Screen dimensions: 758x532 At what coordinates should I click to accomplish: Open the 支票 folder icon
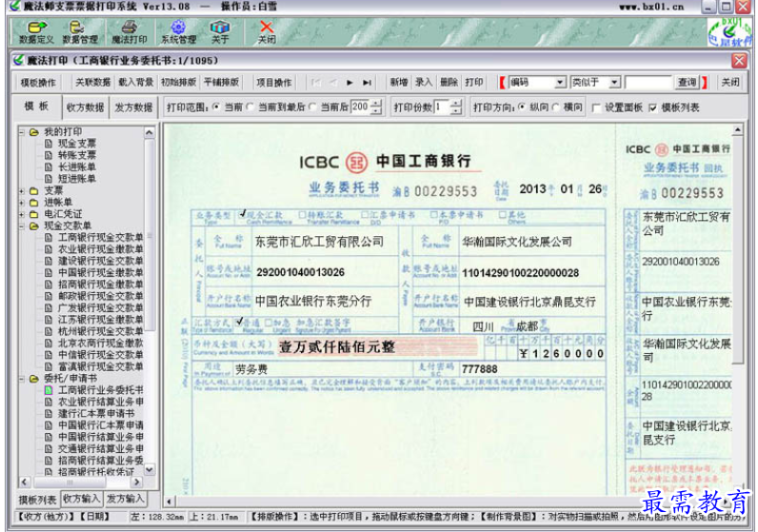tap(34, 190)
